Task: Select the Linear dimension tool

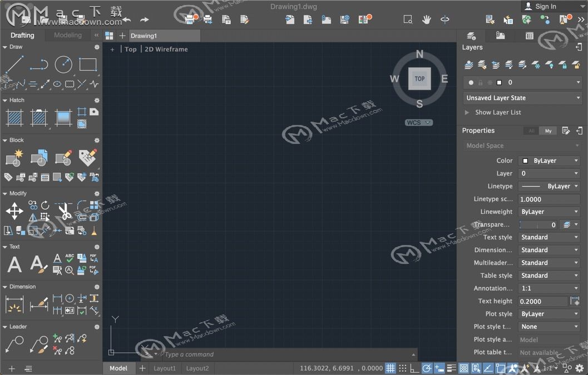Action: click(x=57, y=298)
